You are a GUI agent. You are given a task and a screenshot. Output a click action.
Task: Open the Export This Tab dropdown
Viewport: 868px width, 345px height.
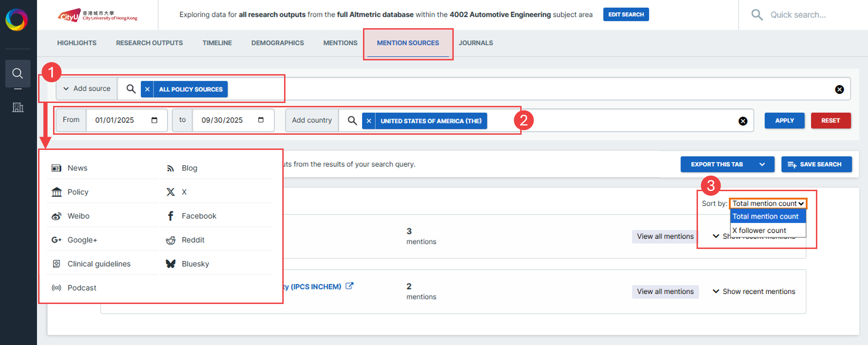coord(727,165)
